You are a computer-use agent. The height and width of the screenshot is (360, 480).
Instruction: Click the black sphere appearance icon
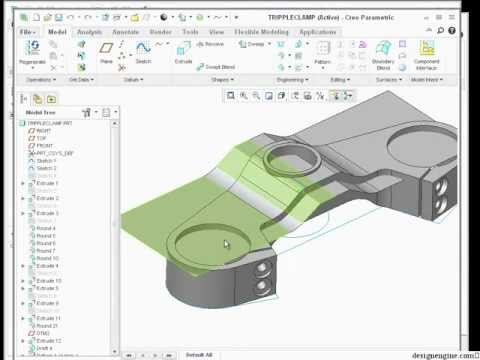[164, 17]
